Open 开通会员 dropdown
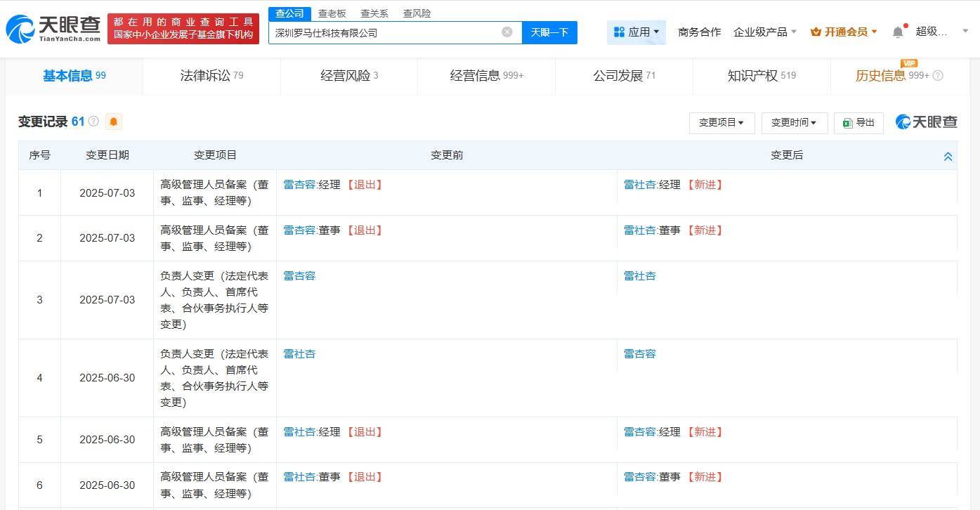980x510 pixels. click(x=844, y=32)
